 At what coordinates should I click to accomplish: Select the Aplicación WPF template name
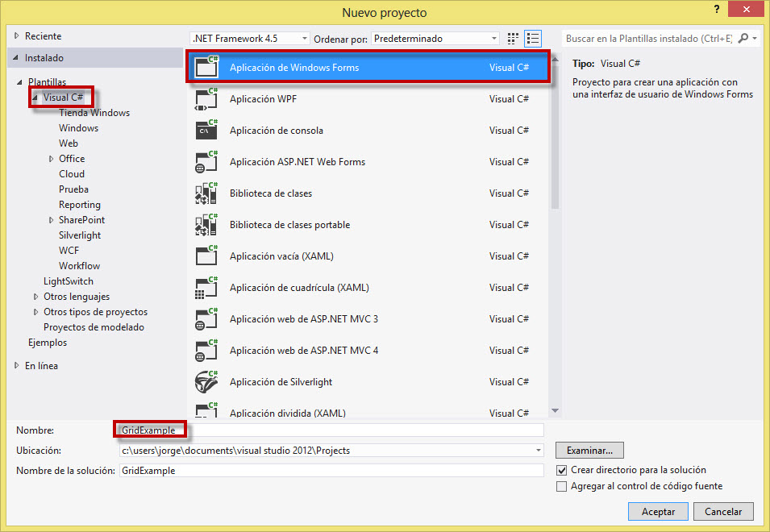263,99
